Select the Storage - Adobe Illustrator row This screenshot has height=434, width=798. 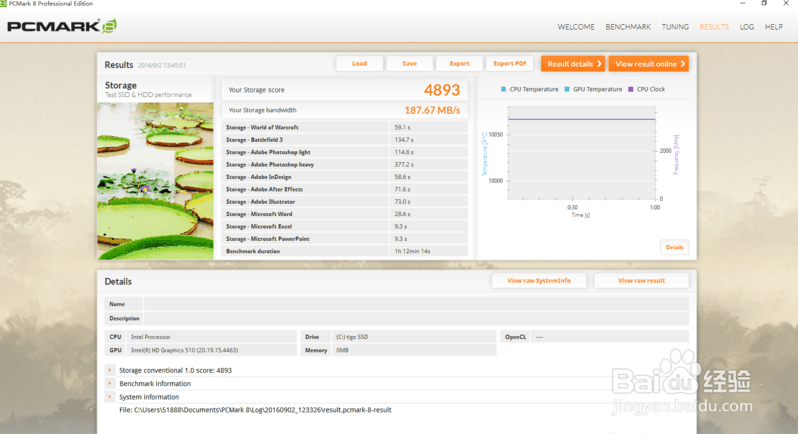[x=345, y=201]
